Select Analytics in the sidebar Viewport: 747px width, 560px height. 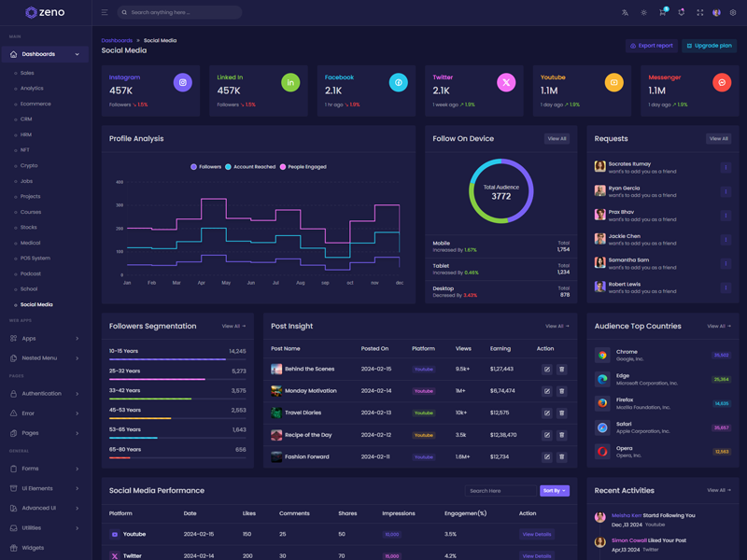click(32, 89)
